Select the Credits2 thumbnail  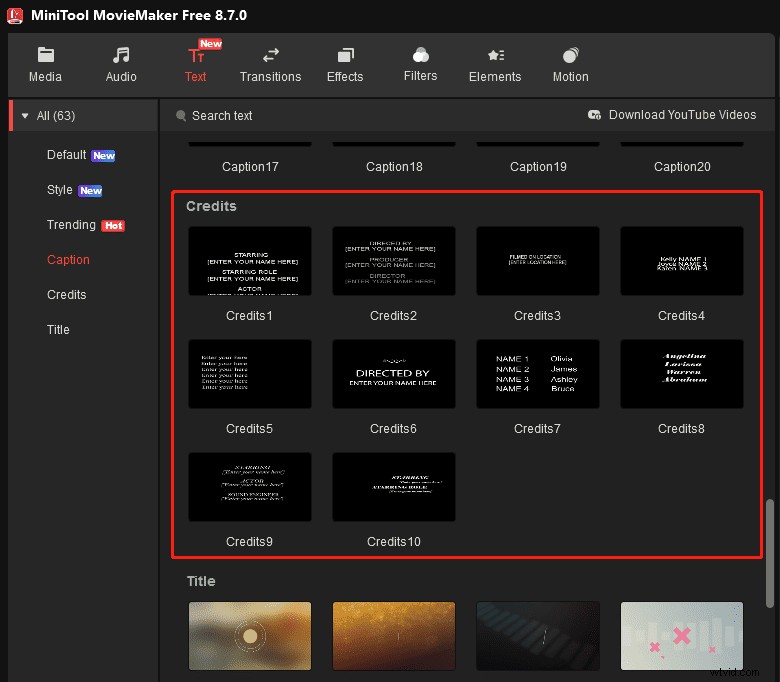click(x=394, y=261)
